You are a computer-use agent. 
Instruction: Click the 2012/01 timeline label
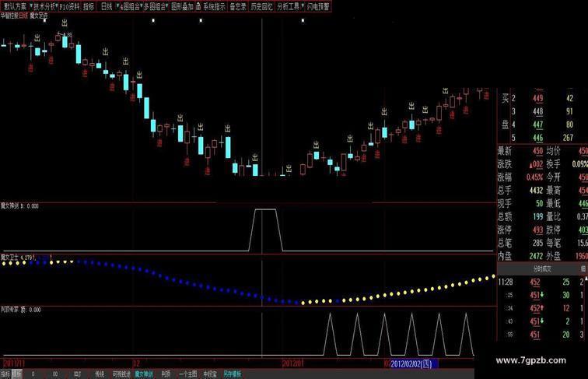tap(292, 363)
